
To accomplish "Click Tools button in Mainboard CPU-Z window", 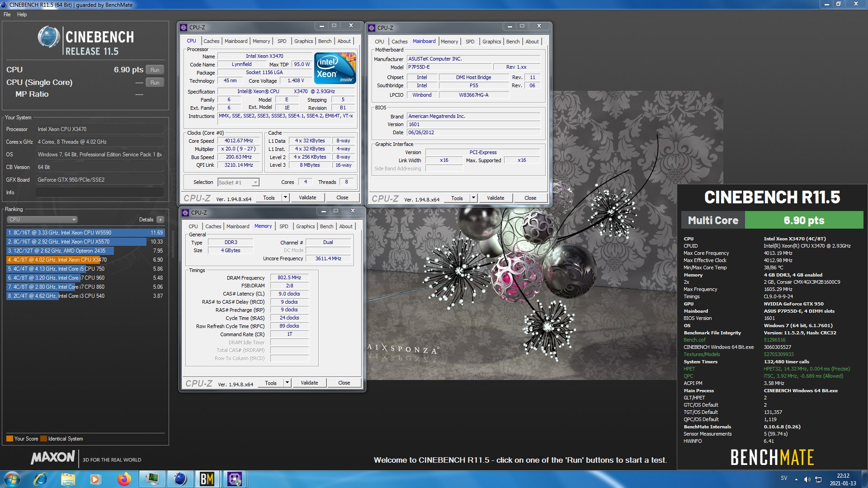I will pos(457,198).
